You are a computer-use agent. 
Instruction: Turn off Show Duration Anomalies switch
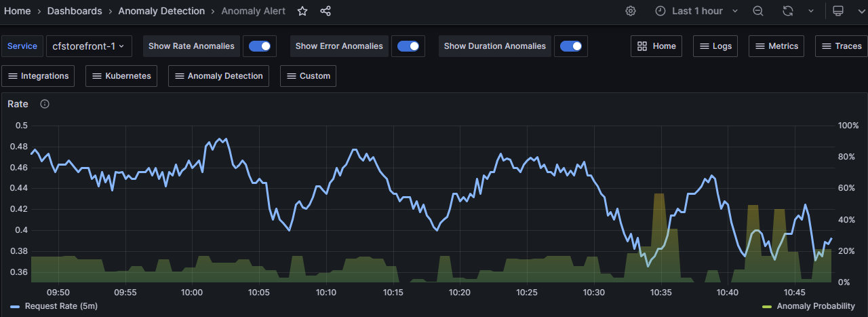pyautogui.click(x=571, y=46)
